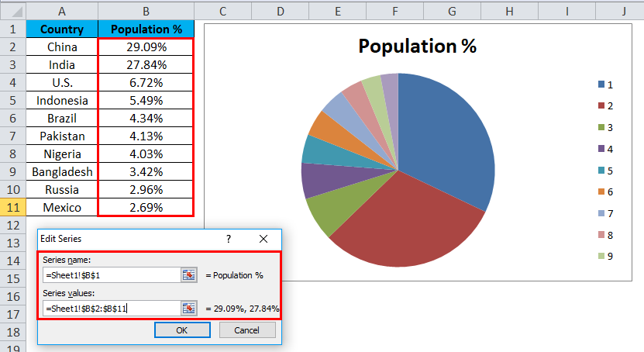Select the Pakistan cell
This screenshot has height=352, width=644.
[x=62, y=136]
